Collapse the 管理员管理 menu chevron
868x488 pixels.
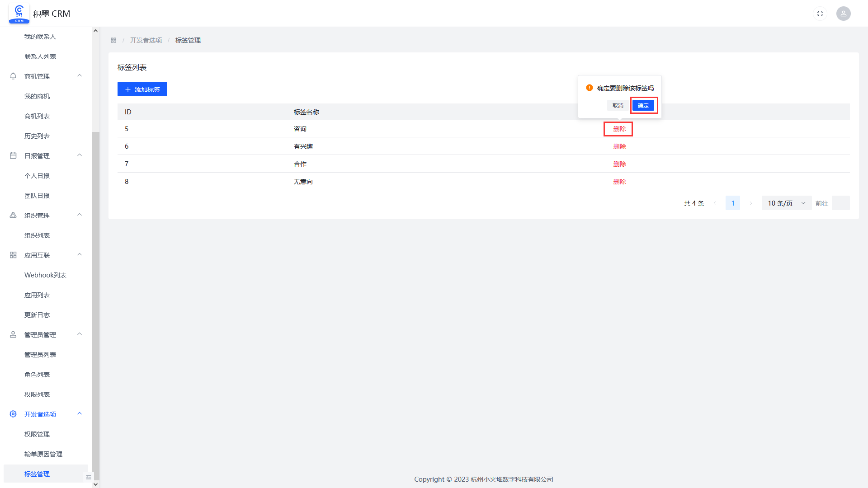click(80, 334)
